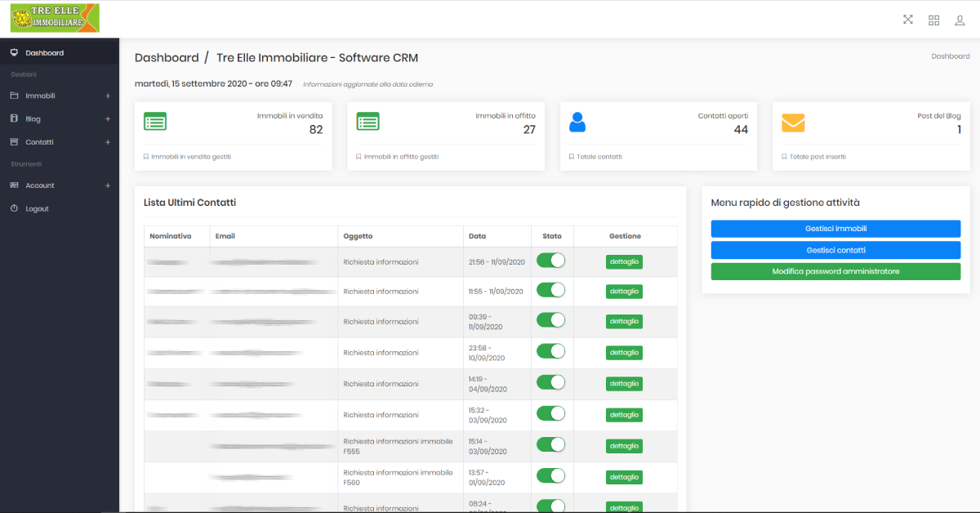The width and height of the screenshot is (980, 513).
Task: Expand the Blog submenu plus sign
Action: click(108, 118)
